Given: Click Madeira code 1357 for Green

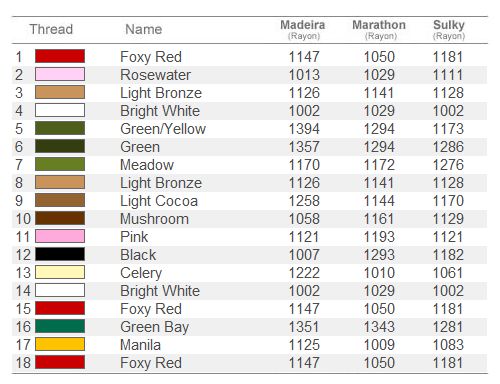Looking at the screenshot, I should (304, 147).
